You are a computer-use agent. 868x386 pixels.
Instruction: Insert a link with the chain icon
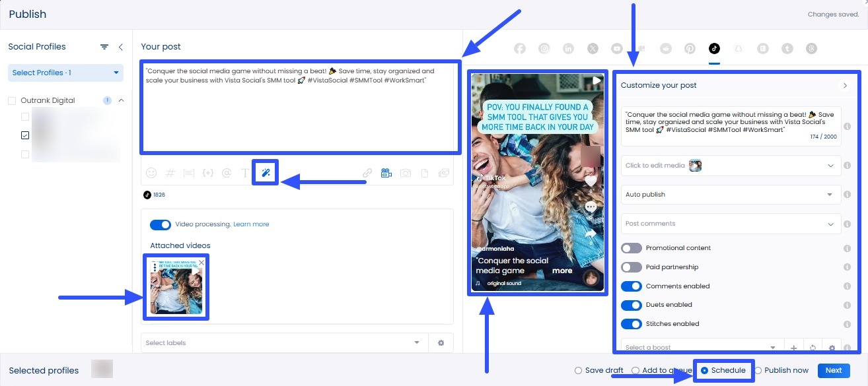tap(367, 172)
